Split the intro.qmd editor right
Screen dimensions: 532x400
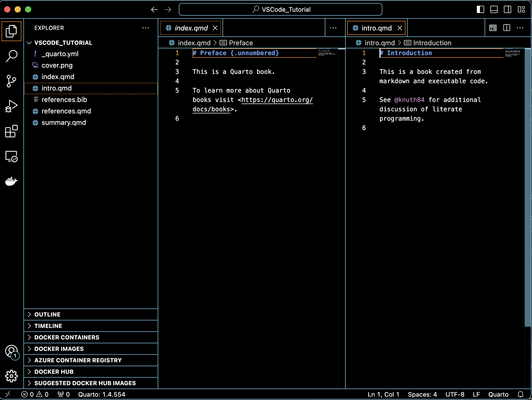pos(507,28)
